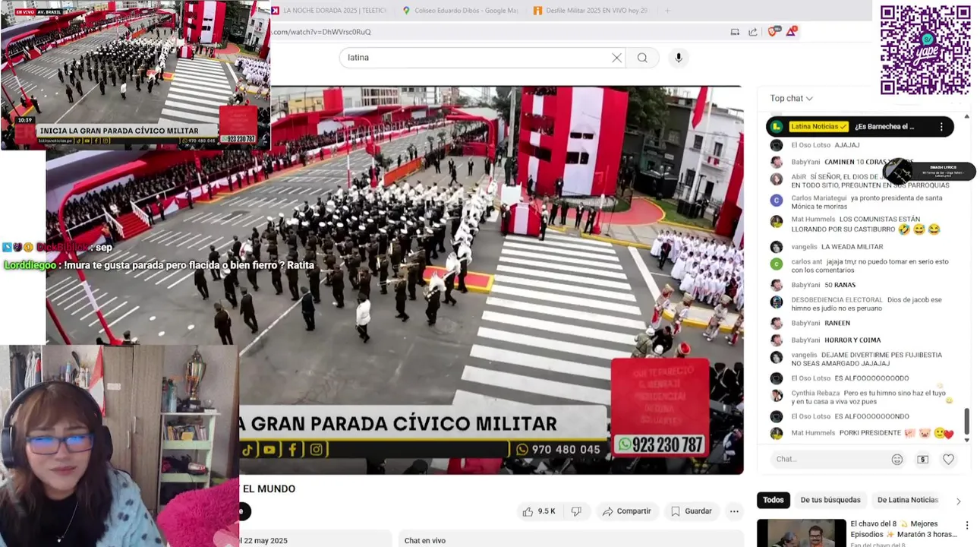Click the Yape QR code overlay
Image resolution: width=980 pixels, height=547 pixels.
925,50
